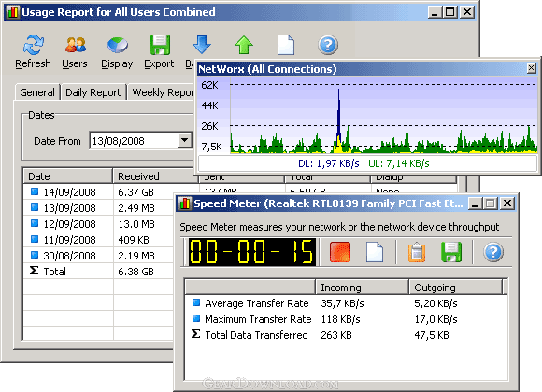Click the 263 KB incoming total value
The height and width of the screenshot is (392, 542).
[x=336, y=335]
